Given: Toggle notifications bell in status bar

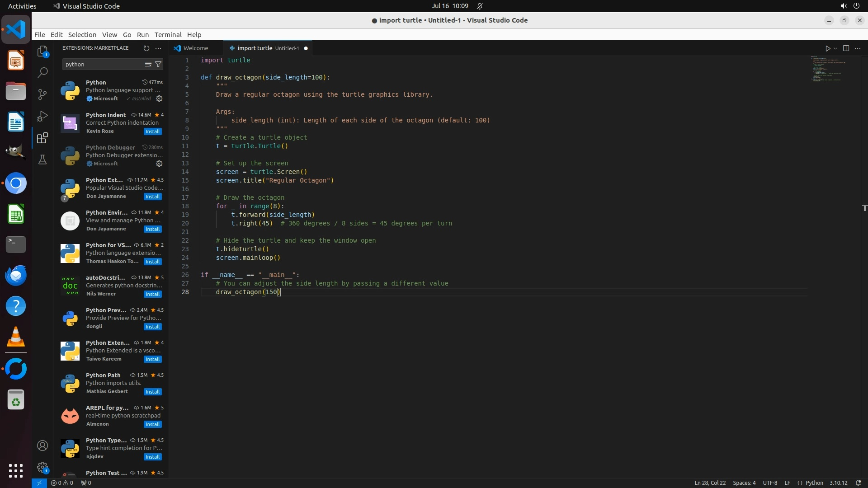Looking at the screenshot, I should pos(858,483).
